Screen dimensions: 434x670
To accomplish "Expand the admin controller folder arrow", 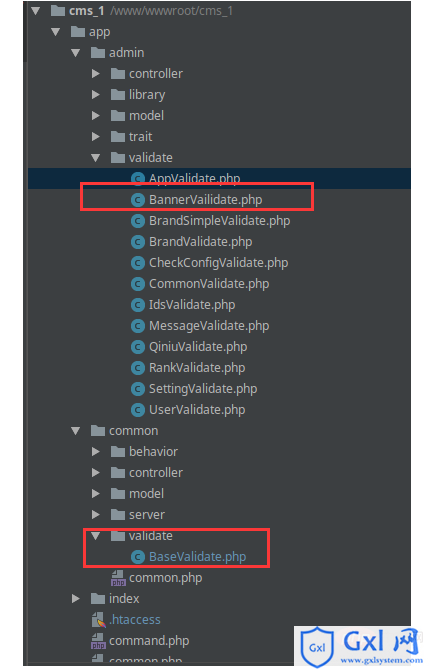I will click(96, 73).
